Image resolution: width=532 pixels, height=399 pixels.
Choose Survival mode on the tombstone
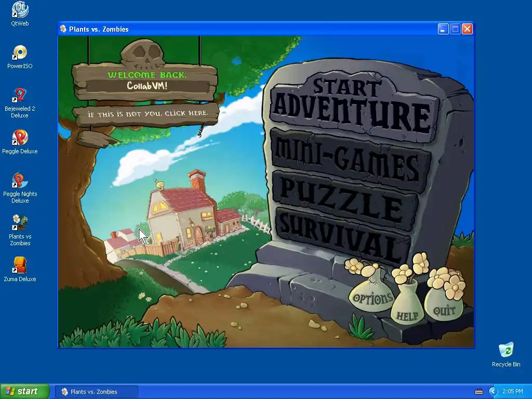coord(343,237)
